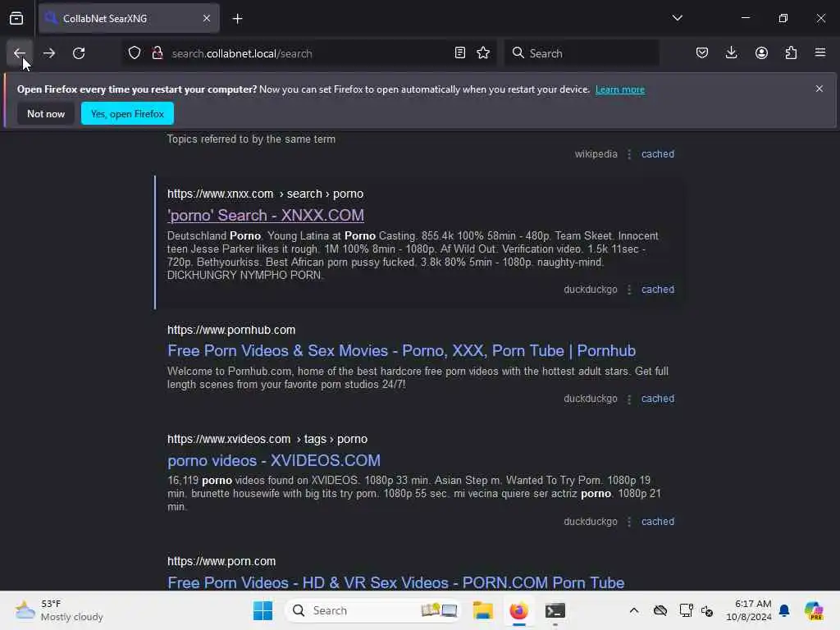
Task: Go forward one page
Action: pos(48,53)
